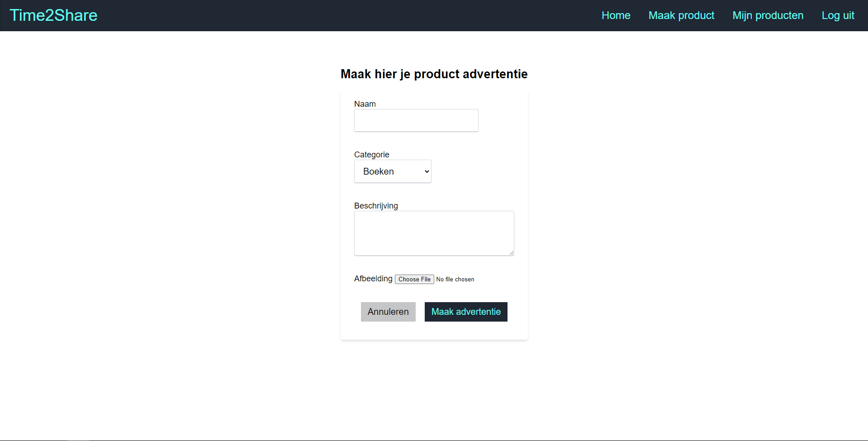Image resolution: width=868 pixels, height=441 pixels.
Task: Click Log uit to sign out
Action: point(838,15)
